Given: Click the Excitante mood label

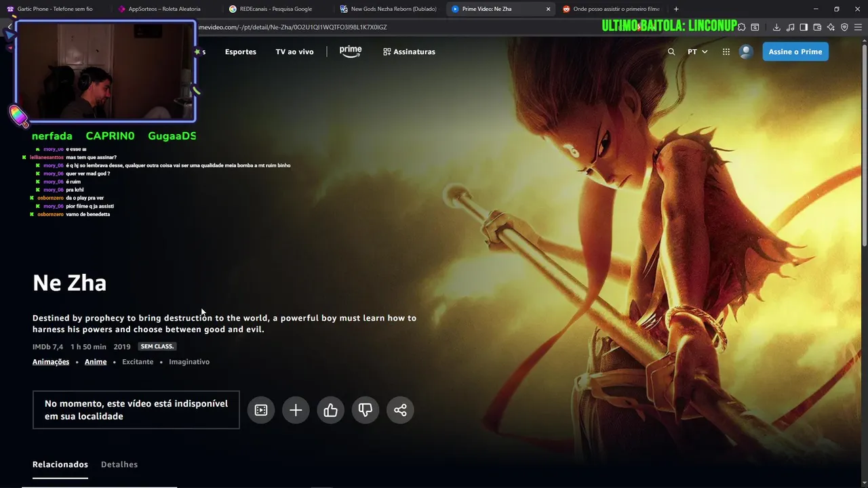Looking at the screenshot, I should pos(138,362).
